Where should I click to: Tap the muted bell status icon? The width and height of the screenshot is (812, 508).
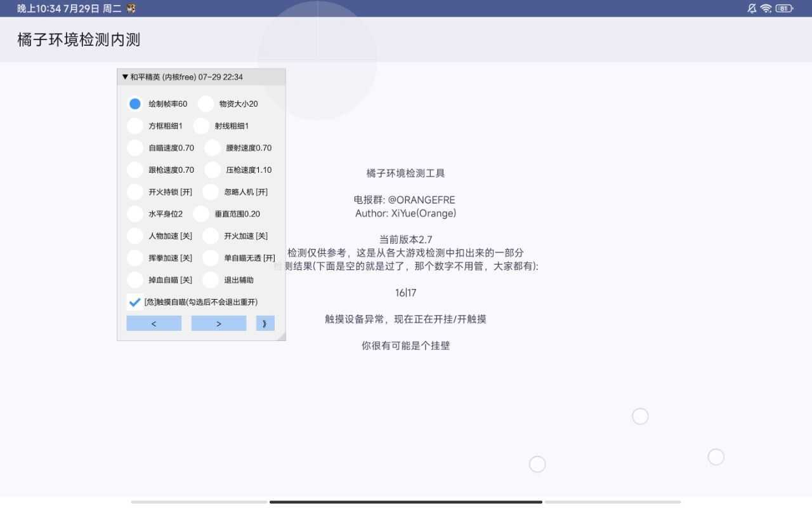[x=752, y=8]
